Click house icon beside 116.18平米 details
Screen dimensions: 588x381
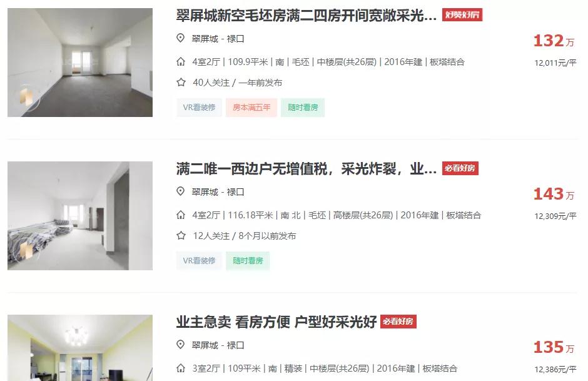[181, 215]
